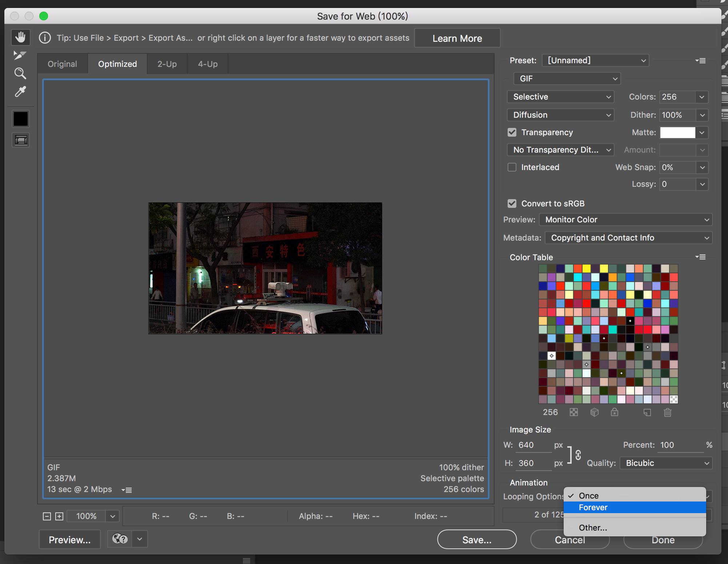The height and width of the screenshot is (564, 728).
Task: Uncheck Convert to sRGB
Action: click(x=512, y=204)
